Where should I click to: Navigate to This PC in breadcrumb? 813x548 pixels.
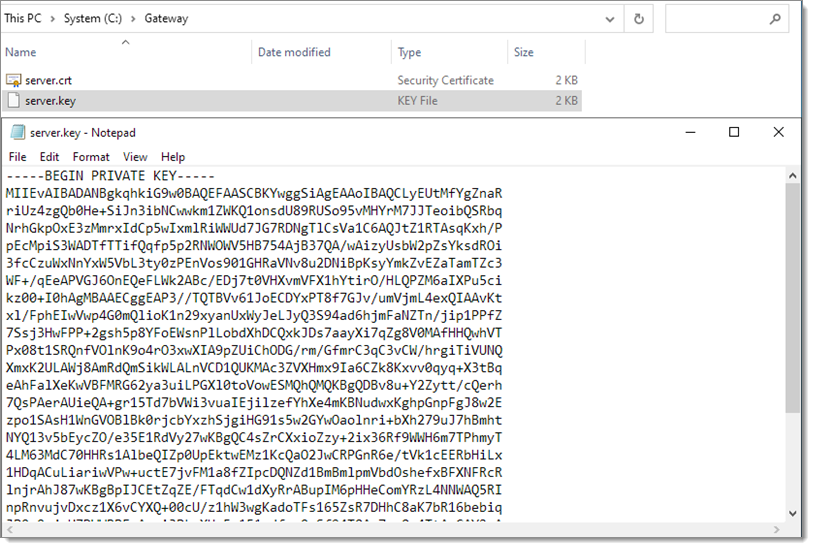(23, 19)
